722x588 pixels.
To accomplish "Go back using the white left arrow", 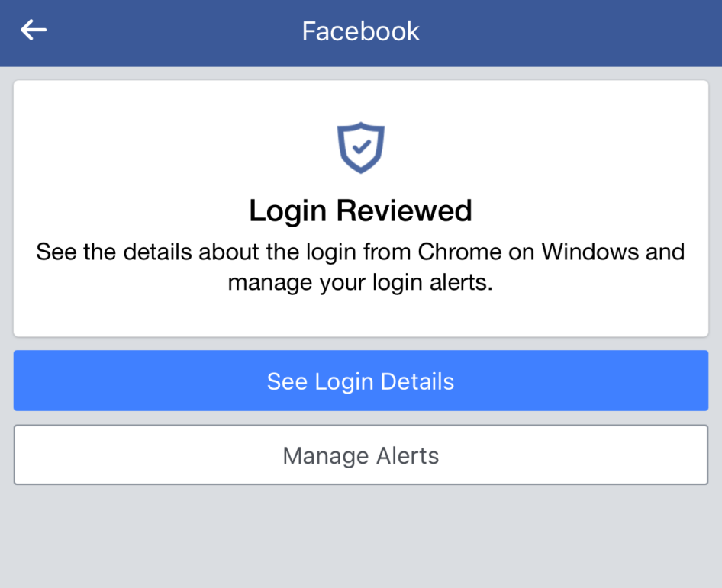I will click(x=34, y=31).
